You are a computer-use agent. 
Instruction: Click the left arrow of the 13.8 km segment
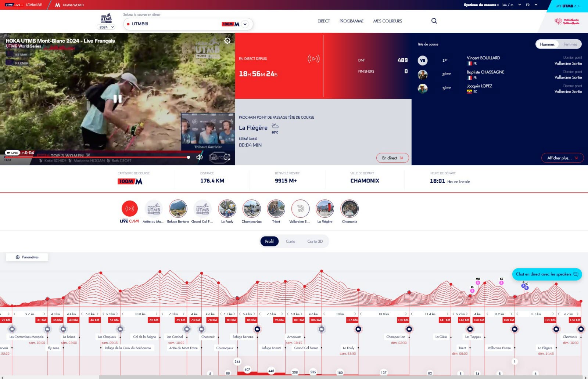pos(361,314)
